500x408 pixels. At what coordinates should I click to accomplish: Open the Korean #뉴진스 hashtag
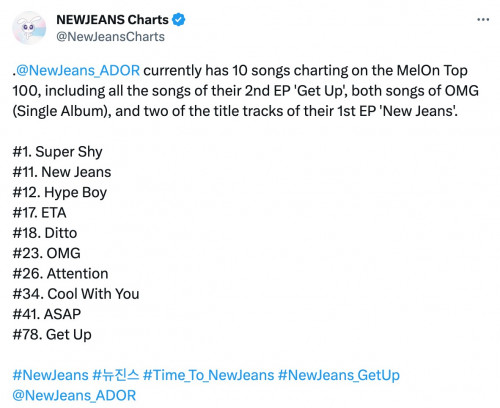(x=115, y=375)
